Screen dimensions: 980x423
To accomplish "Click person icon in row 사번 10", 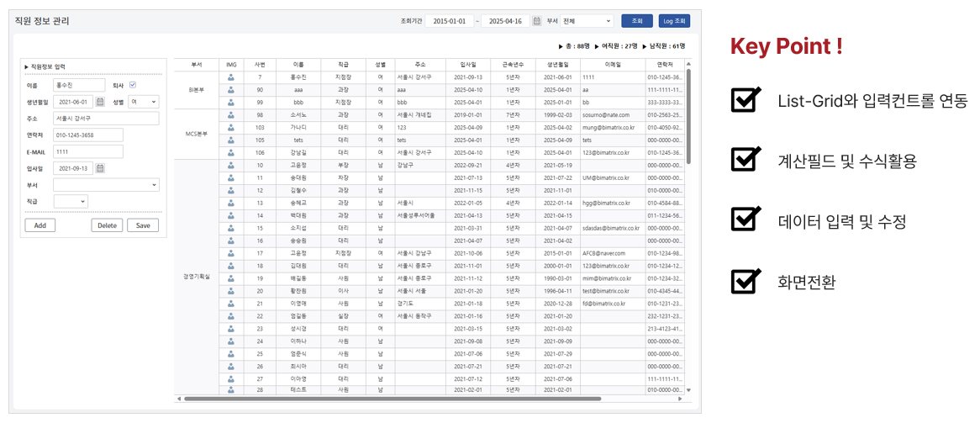I will click(x=230, y=166).
